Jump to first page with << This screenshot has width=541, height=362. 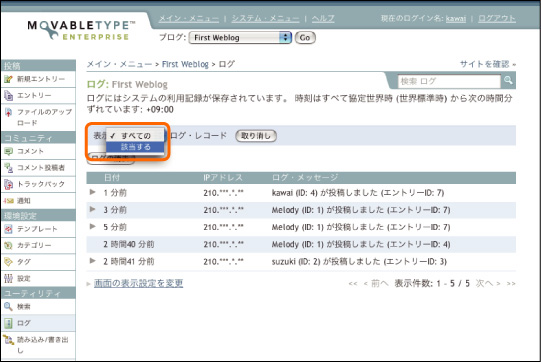pyautogui.click(x=353, y=284)
